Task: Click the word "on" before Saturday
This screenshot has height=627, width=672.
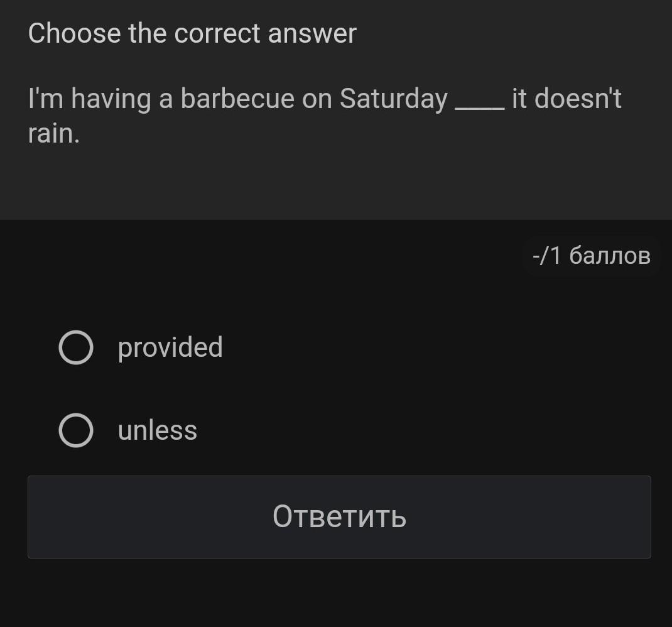Action: 317,99
